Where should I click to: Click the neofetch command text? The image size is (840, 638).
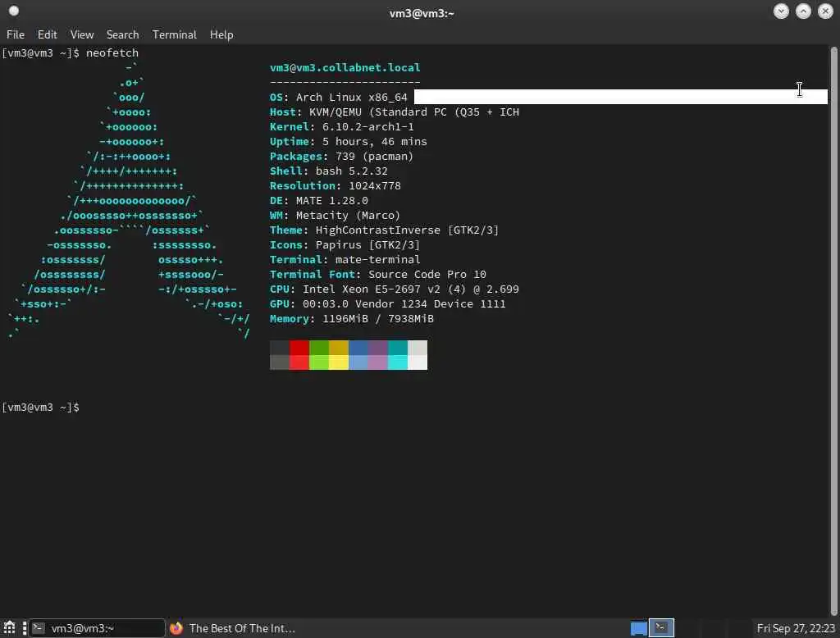pos(112,53)
